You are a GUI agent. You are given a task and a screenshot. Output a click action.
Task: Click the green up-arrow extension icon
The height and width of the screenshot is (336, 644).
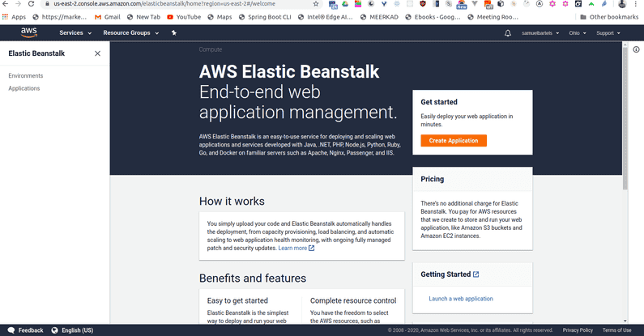[591, 4]
